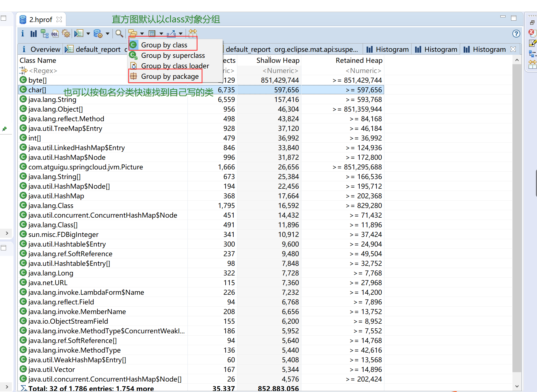Click com.atguigu.springcloud.jvm.Picture class row
The image size is (537, 392).
pyautogui.click(x=86, y=167)
